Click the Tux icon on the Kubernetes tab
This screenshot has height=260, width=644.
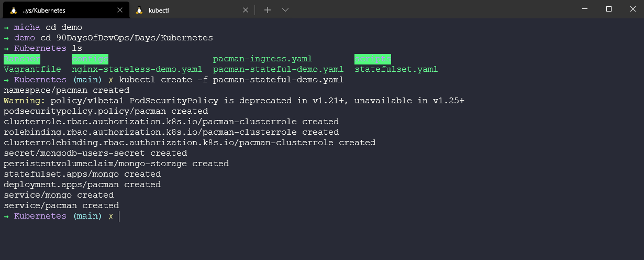point(14,10)
